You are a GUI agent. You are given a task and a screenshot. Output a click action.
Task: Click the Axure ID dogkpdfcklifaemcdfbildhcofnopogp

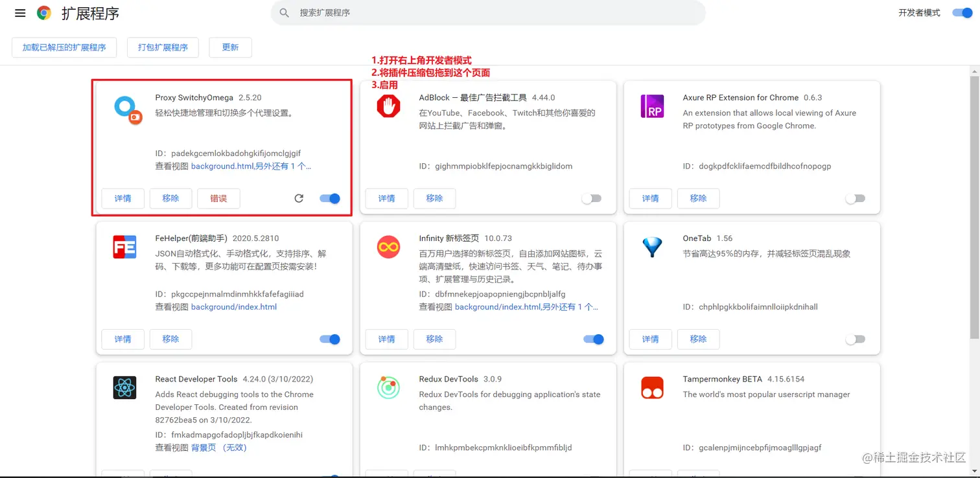coord(757,166)
